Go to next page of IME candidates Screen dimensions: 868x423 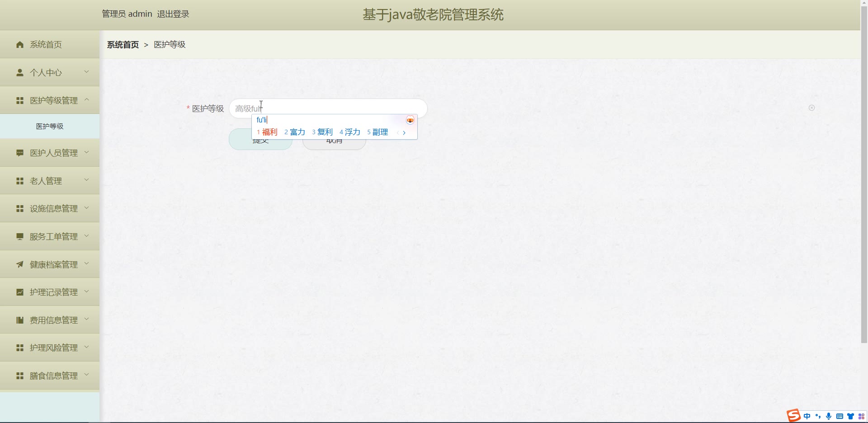pos(404,132)
